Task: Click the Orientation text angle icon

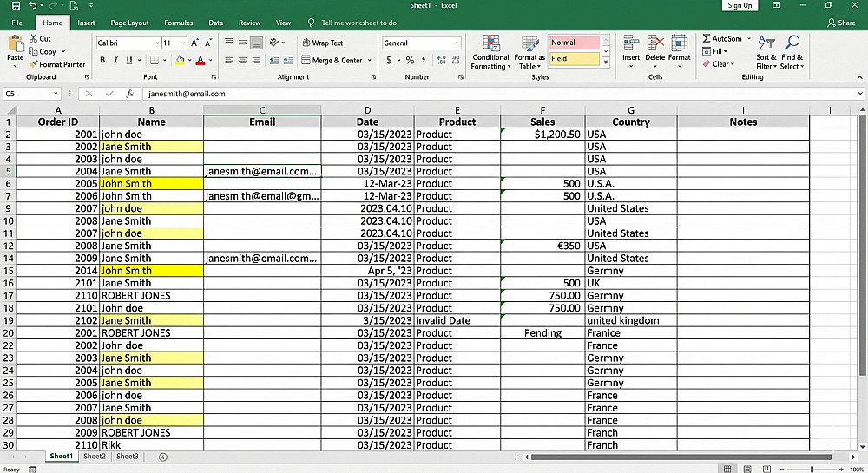Action: 274,42
